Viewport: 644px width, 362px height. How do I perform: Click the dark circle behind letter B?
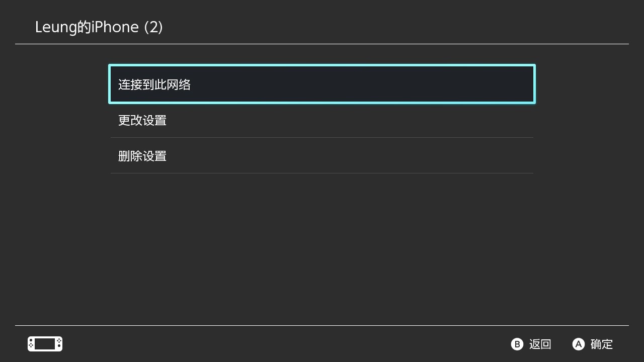[517, 344]
